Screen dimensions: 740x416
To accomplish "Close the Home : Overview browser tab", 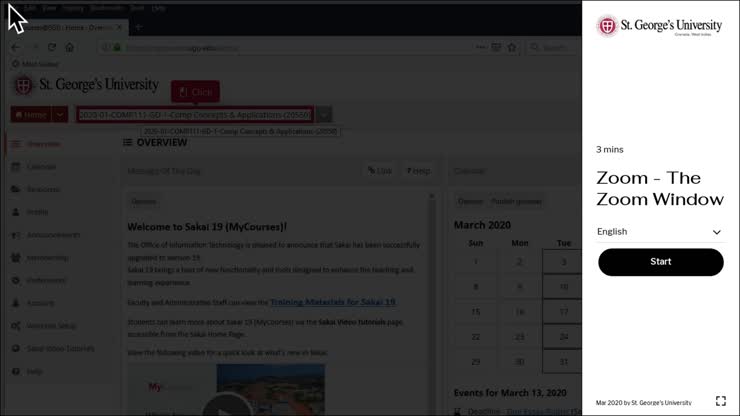I will click(119, 27).
